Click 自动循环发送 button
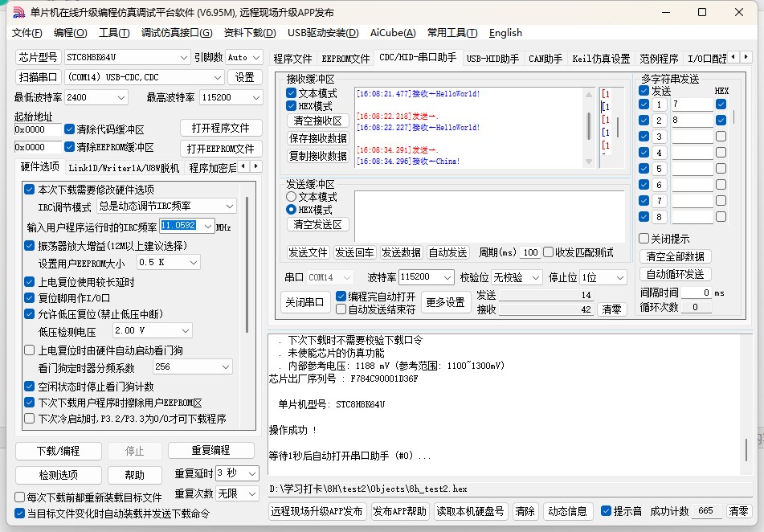Screen dimensions: 764x532 (x=675, y=274)
